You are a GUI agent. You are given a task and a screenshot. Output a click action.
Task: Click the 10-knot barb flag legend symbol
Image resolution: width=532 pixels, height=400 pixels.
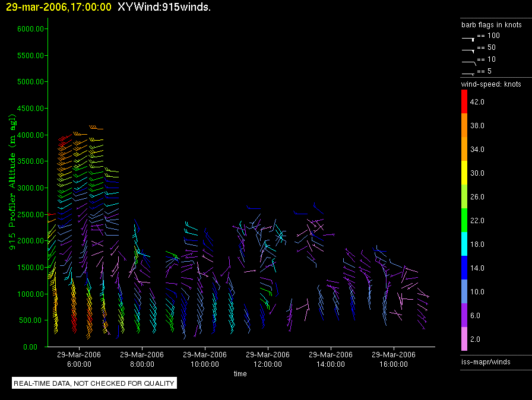[468, 61]
